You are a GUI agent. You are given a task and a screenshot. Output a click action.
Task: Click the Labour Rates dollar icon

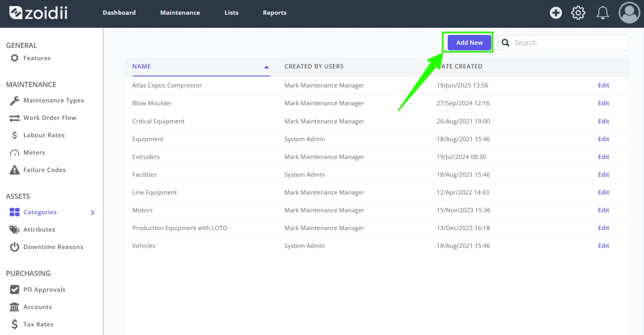(x=15, y=135)
